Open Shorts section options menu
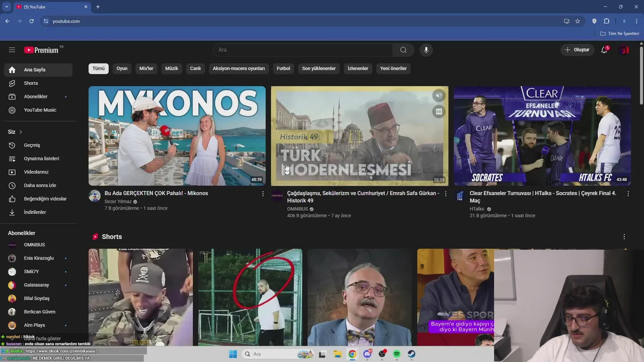 (x=624, y=237)
